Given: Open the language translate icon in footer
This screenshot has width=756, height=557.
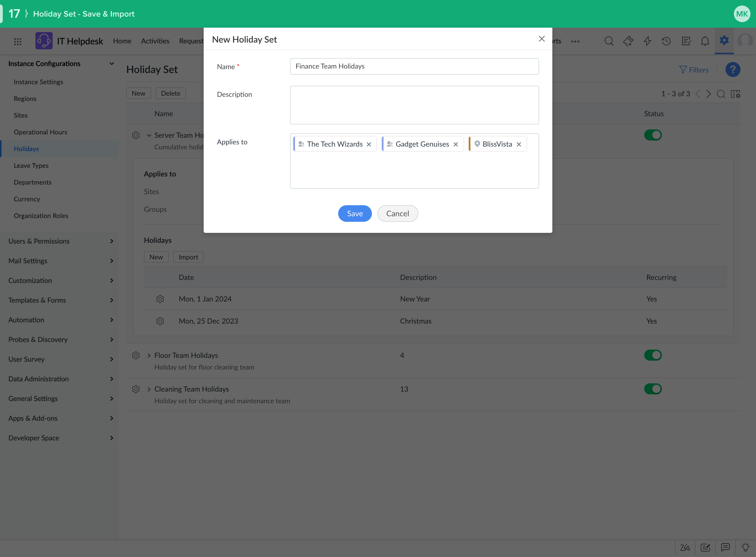Looking at the screenshot, I should click(x=685, y=547).
